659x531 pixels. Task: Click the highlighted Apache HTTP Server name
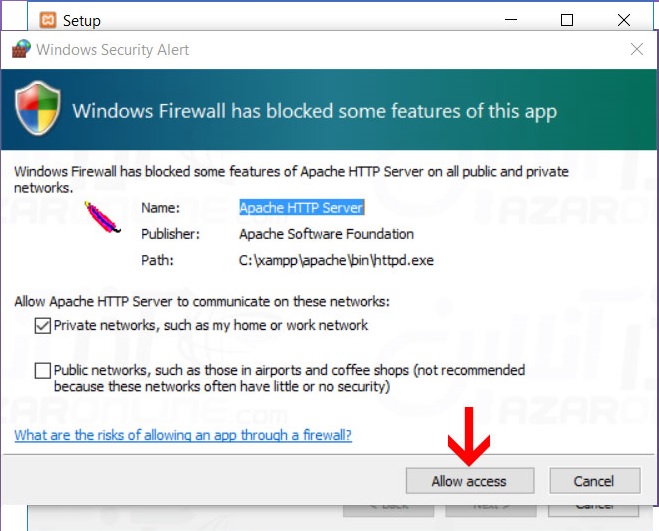[x=301, y=208]
